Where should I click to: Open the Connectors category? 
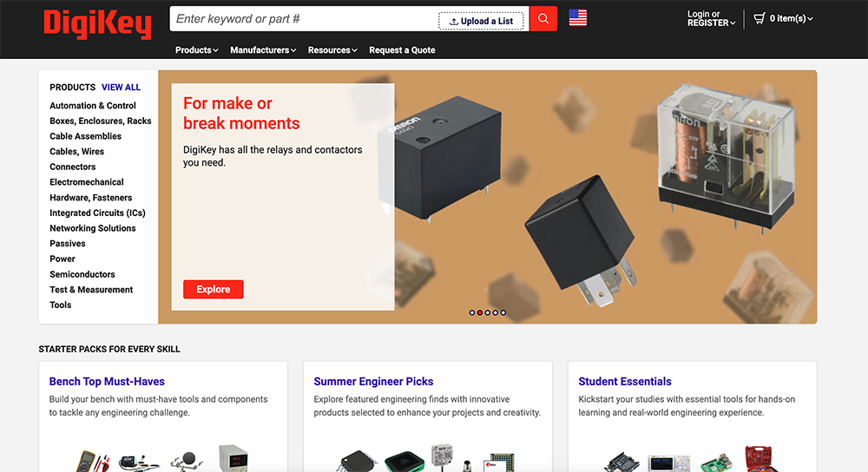tap(73, 167)
